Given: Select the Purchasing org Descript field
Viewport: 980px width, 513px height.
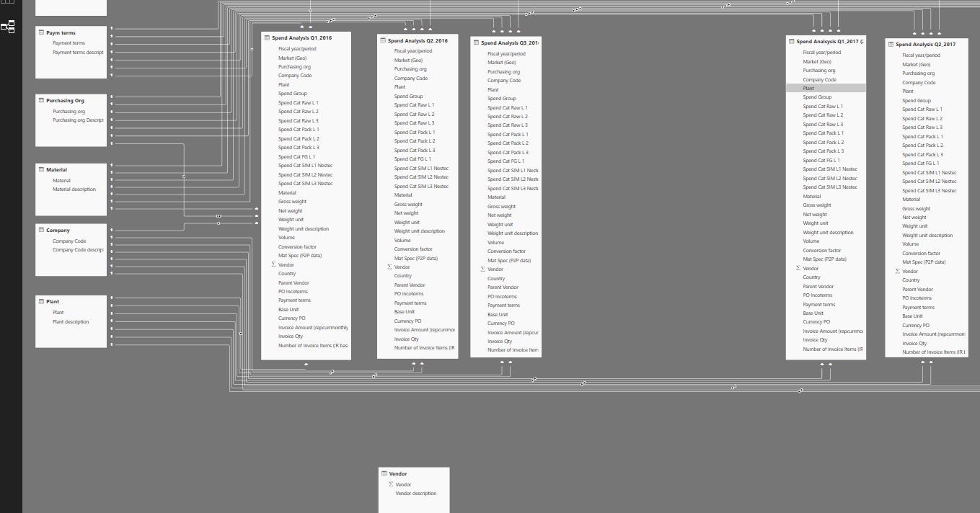Looking at the screenshot, I should pos(78,120).
